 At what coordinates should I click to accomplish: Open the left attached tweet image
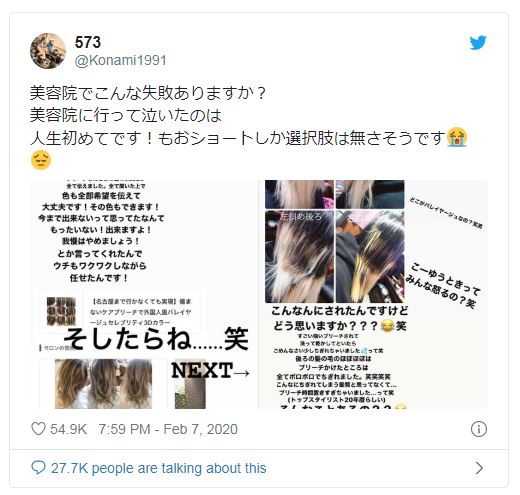pyautogui.click(x=144, y=295)
